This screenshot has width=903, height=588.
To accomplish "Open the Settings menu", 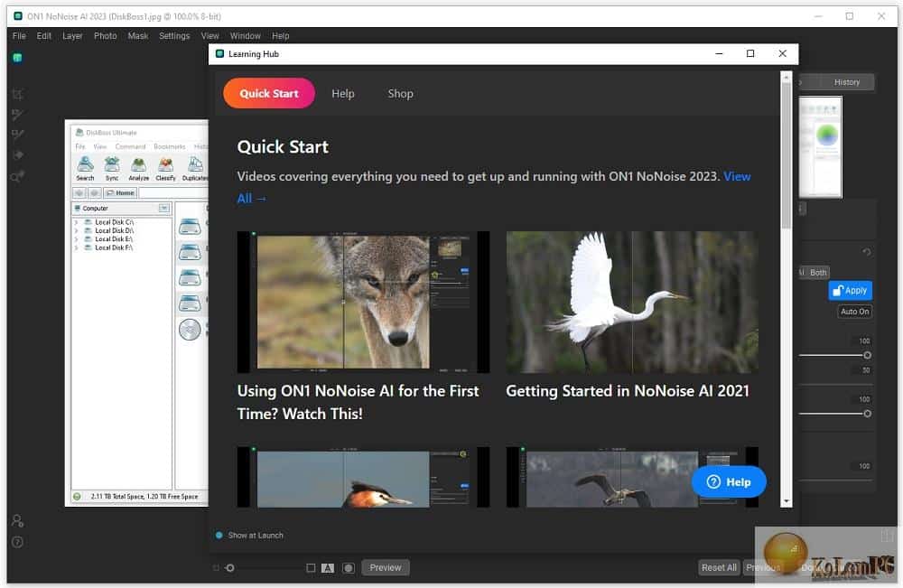I will pos(174,36).
